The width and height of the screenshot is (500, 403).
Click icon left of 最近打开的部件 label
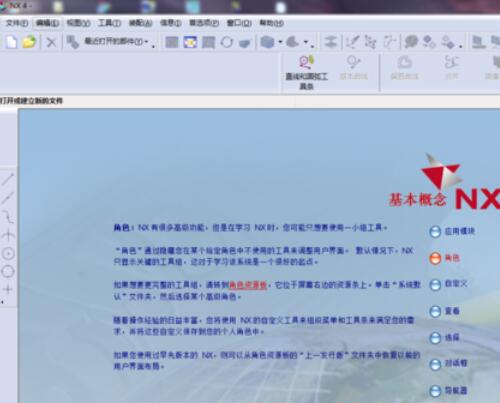point(72,42)
